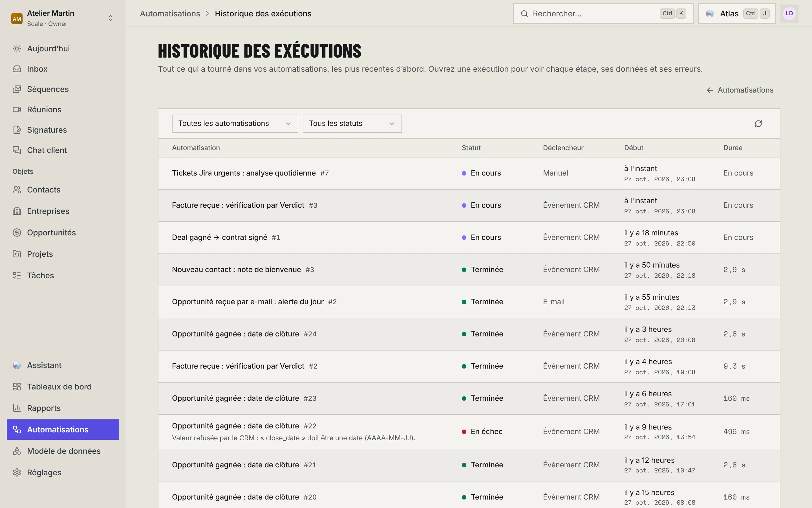Click the E-mail trigger cell
Viewport: 812px width, 508px height.
pyautogui.click(x=554, y=302)
